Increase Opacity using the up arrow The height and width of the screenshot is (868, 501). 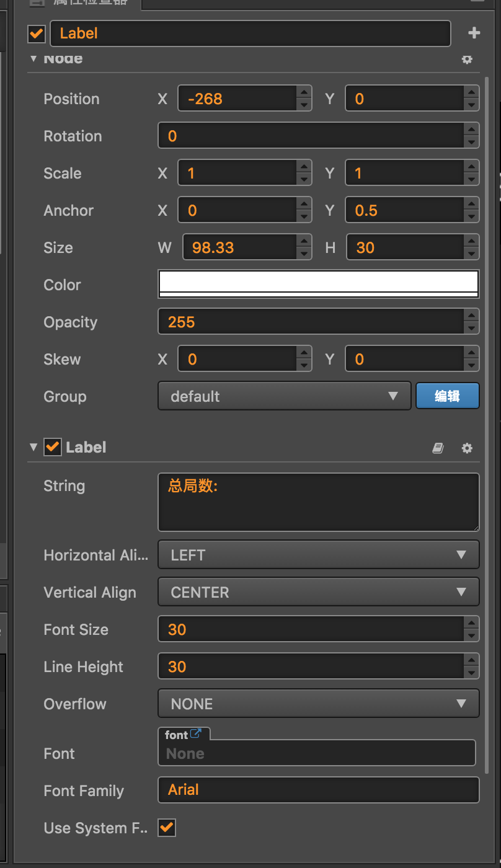pyautogui.click(x=471, y=316)
